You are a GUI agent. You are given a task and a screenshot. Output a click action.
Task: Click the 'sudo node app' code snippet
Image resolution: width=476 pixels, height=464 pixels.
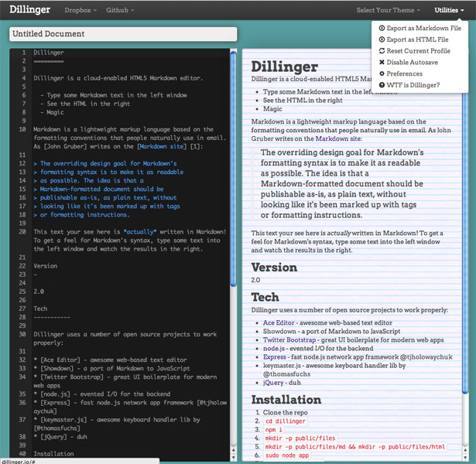tap(287, 455)
